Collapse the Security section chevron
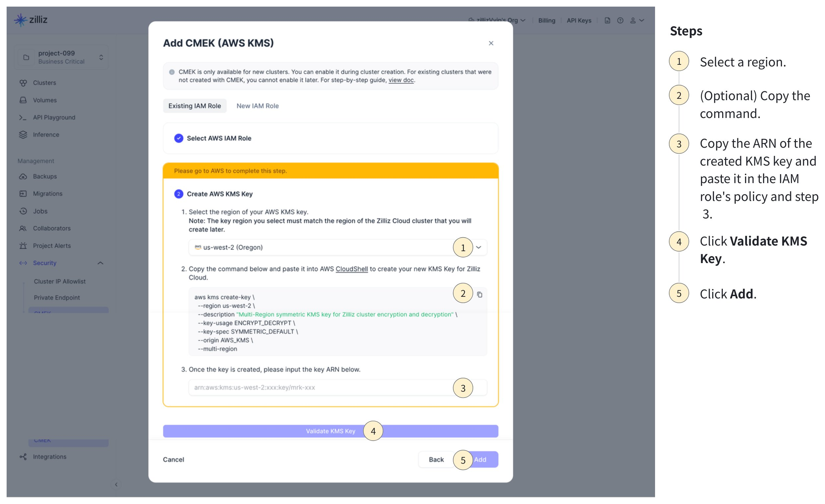The width and height of the screenshot is (825, 504). [100, 263]
